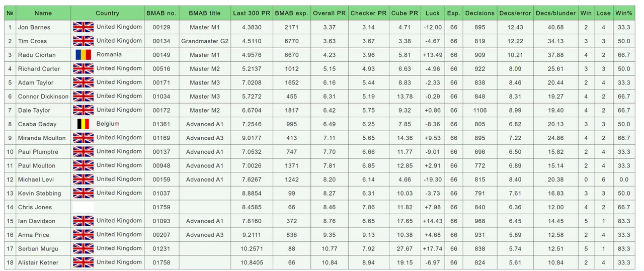
Task: Click the Romania flag beside Radu Ciortan
Action: pyautogui.click(x=84, y=55)
